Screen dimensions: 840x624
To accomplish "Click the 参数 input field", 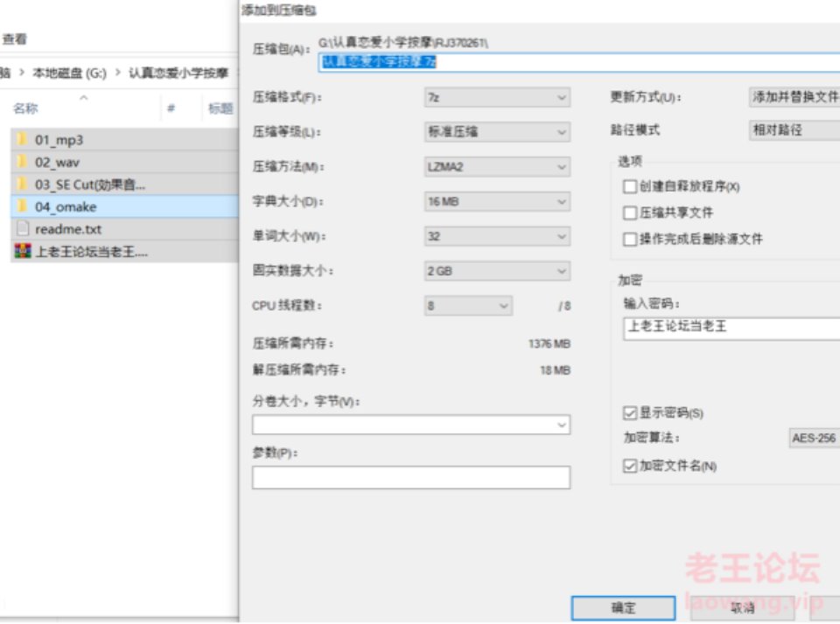I will tap(411, 477).
